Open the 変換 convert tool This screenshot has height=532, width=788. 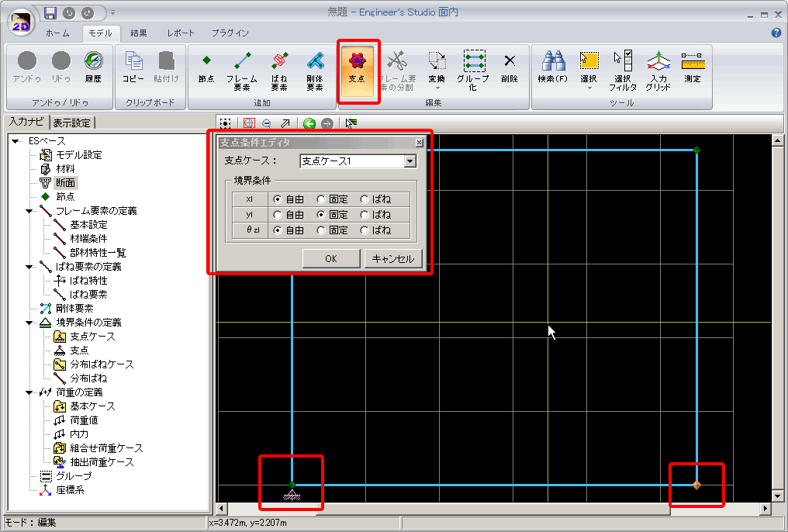tap(437, 70)
